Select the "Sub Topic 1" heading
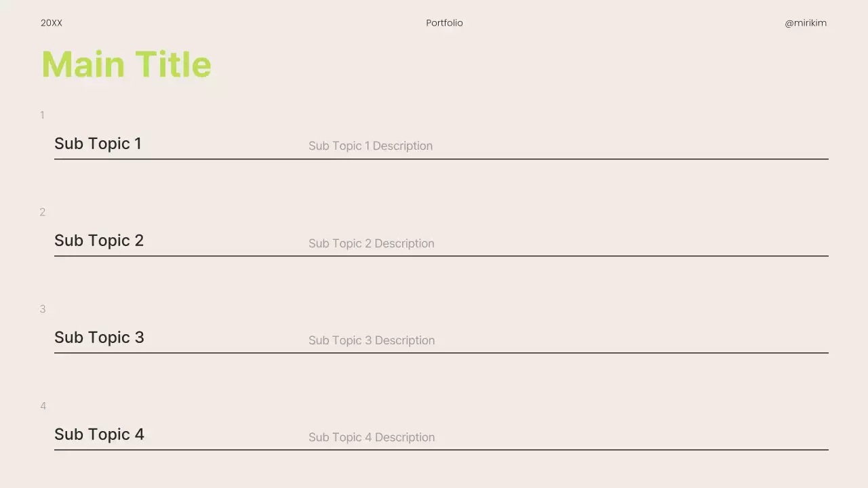This screenshot has width=868, height=488. (98, 144)
